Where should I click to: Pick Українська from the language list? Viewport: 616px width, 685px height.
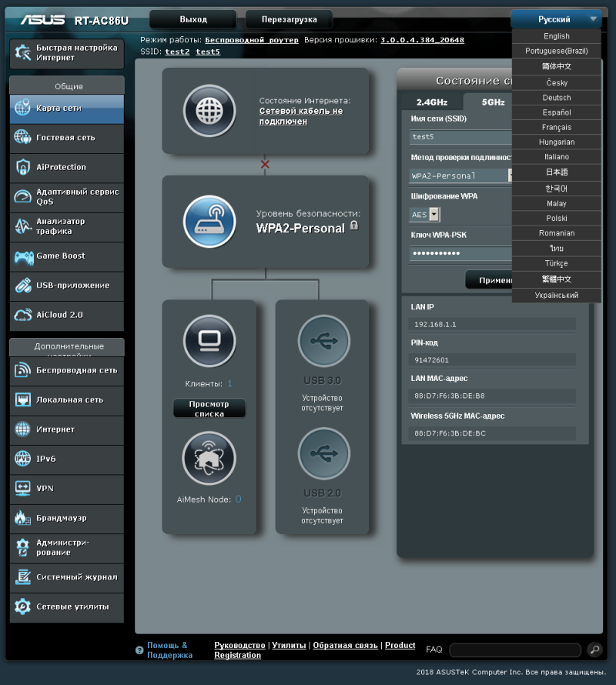point(557,295)
